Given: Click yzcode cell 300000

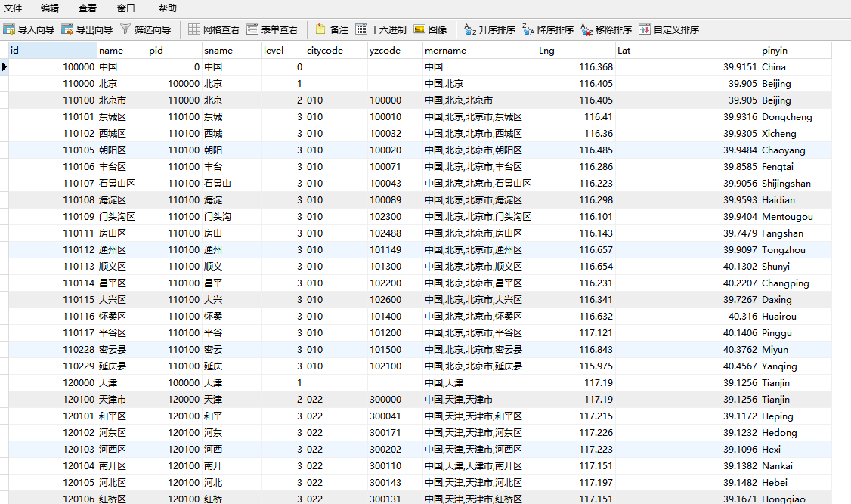Looking at the screenshot, I should 395,400.
